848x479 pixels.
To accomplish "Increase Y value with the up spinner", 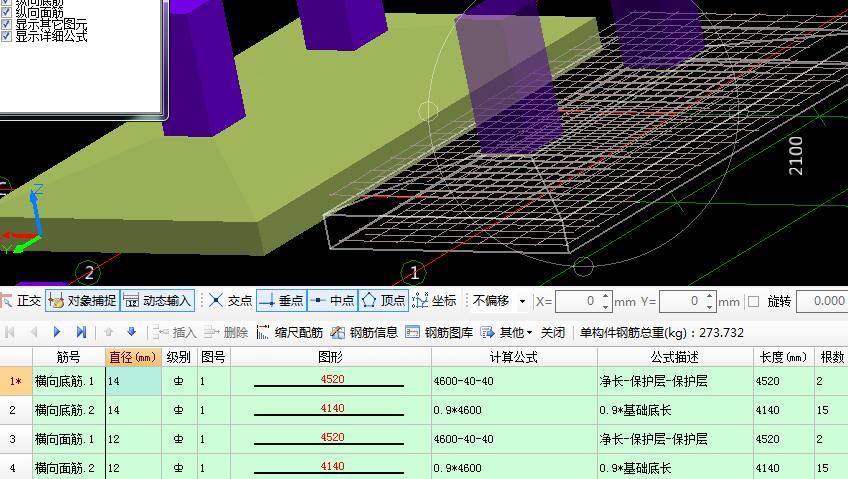I will click(x=710, y=296).
